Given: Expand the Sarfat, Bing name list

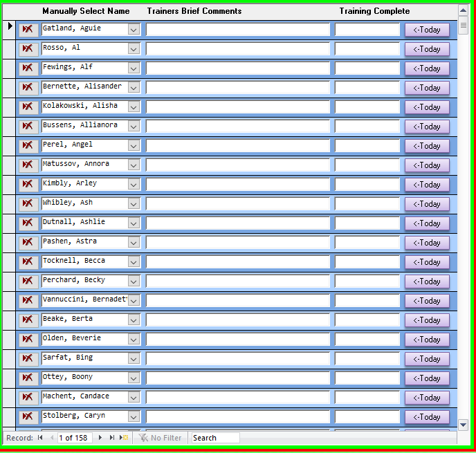Looking at the screenshot, I should [x=134, y=359].
